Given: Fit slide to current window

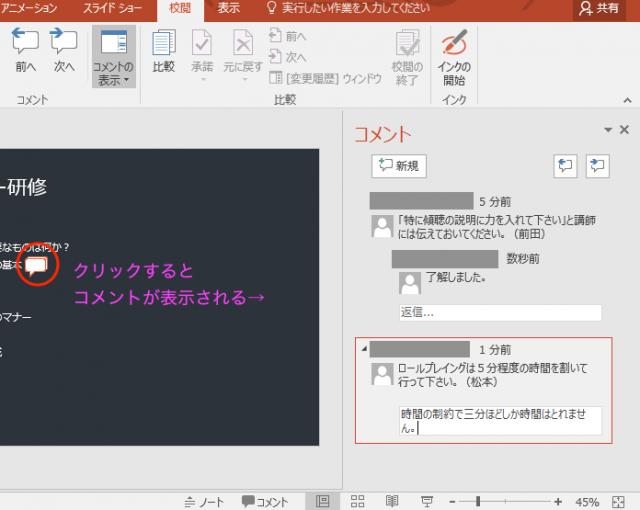Looking at the screenshot, I should [619, 501].
